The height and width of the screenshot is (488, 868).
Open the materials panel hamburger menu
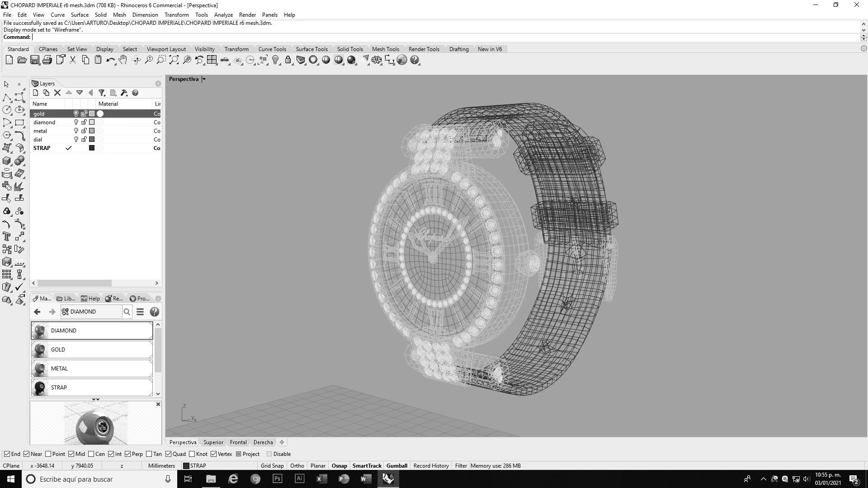pyautogui.click(x=140, y=312)
